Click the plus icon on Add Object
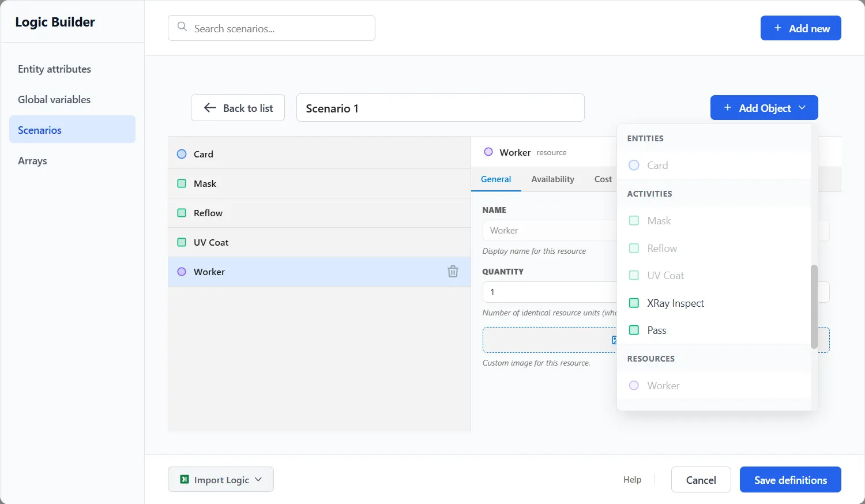 pos(728,108)
